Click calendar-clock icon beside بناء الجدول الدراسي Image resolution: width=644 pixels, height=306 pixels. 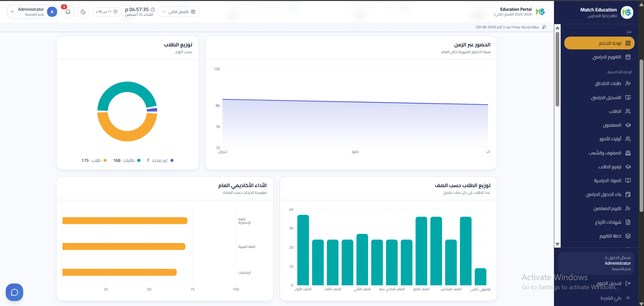click(628, 194)
